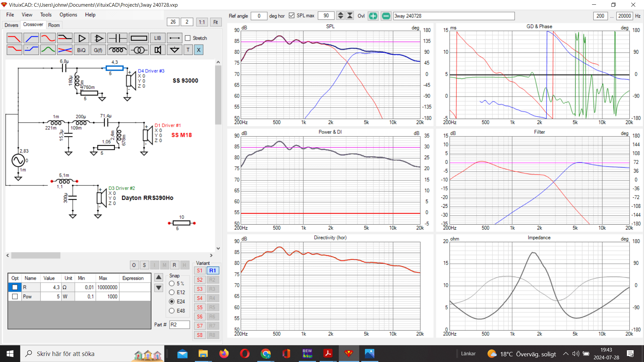Select the red low-pass filter block icon
The width and height of the screenshot is (644, 362).
pos(14,38)
